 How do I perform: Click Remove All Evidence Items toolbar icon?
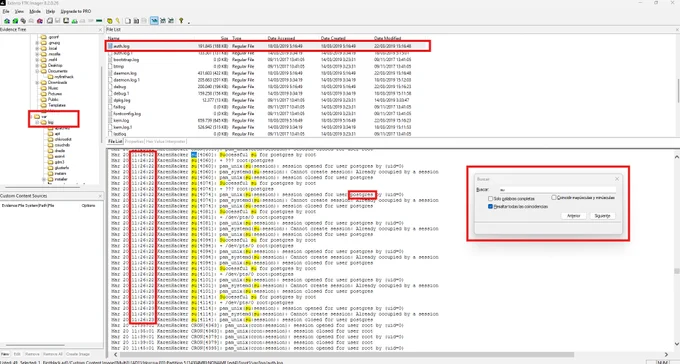pos(40,20)
